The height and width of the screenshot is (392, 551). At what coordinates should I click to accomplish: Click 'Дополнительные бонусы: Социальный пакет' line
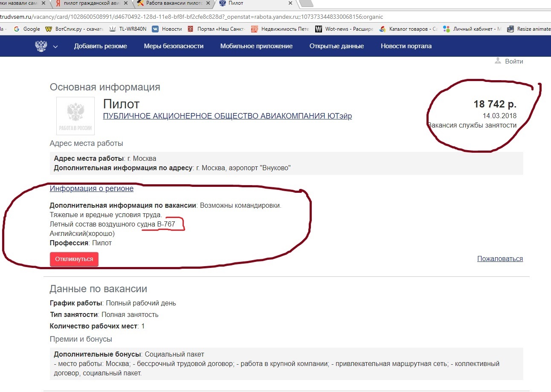(129, 354)
